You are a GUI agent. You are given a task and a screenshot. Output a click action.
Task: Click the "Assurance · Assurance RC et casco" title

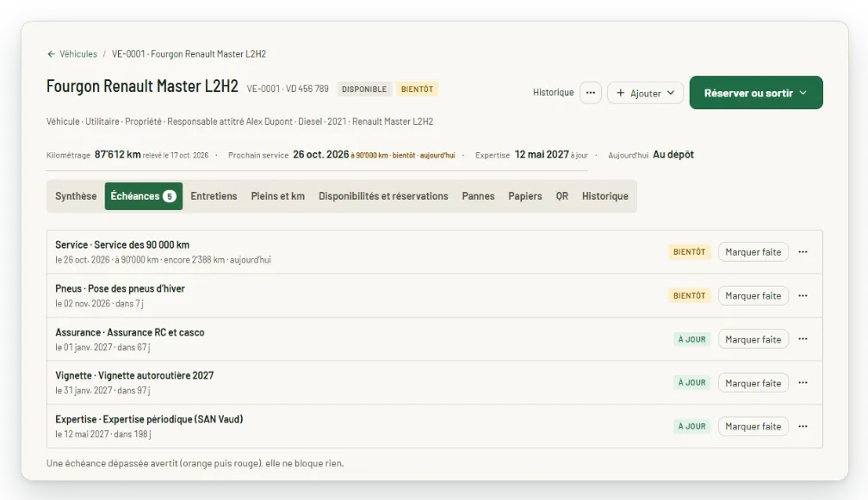tap(129, 332)
